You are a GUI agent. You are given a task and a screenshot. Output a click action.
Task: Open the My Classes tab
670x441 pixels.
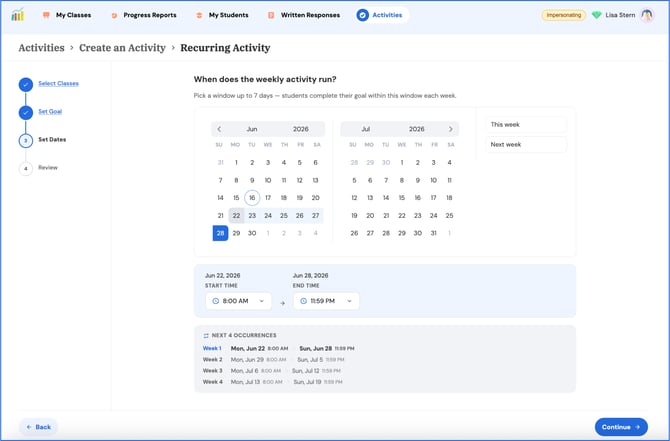pos(67,15)
